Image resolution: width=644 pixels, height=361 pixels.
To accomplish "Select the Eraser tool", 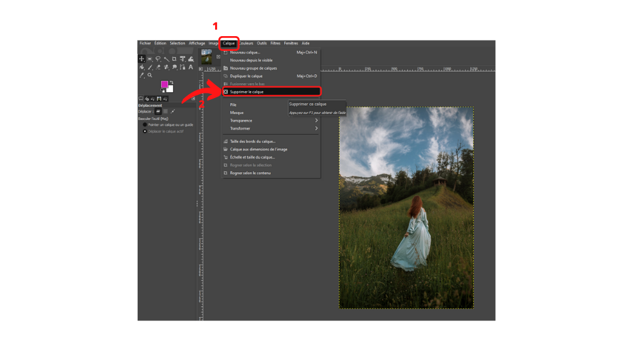I will (158, 67).
